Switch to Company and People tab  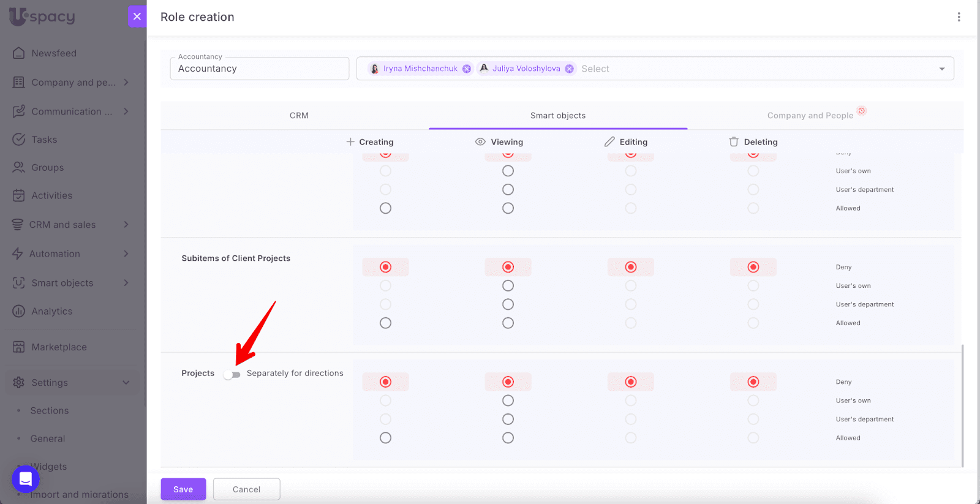coord(810,116)
